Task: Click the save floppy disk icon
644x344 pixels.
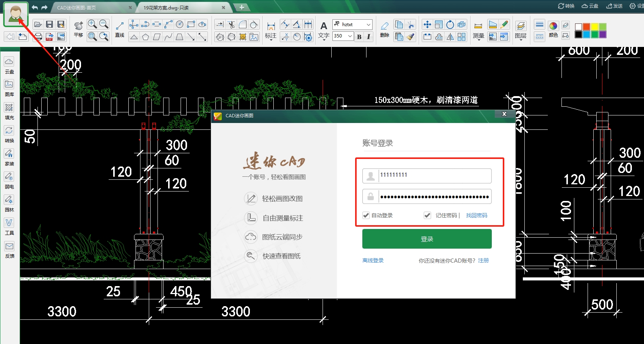Action: [x=49, y=25]
